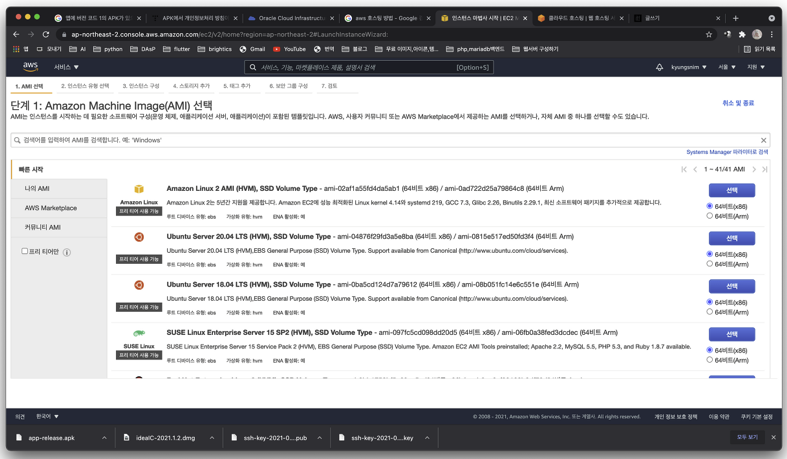Open Chrome three-dot menu
This screenshot has width=787, height=459.
point(771,34)
